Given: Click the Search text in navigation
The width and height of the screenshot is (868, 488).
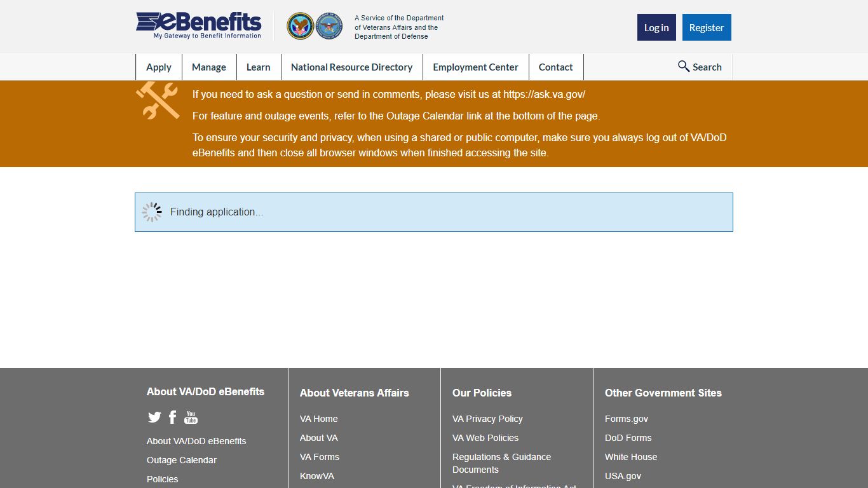Looking at the screenshot, I should point(707,67).
